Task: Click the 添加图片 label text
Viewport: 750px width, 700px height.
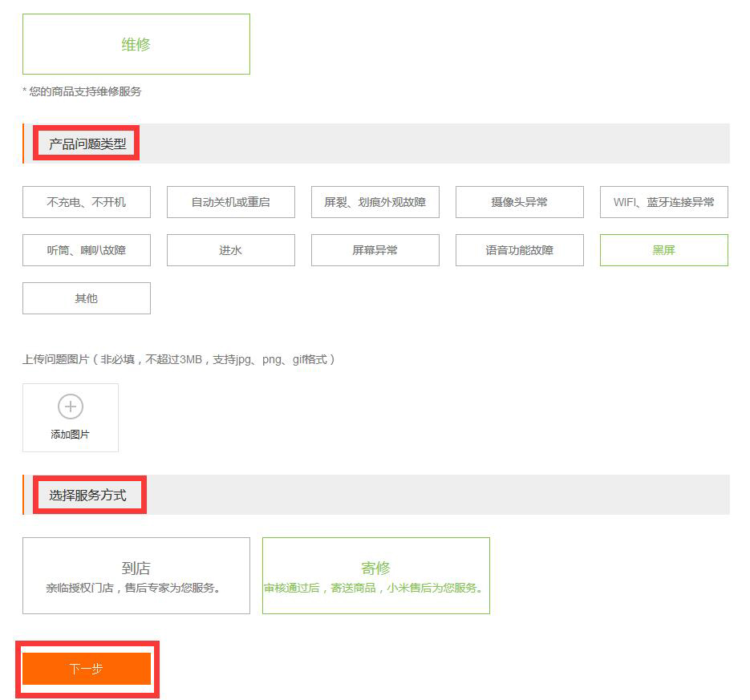Action: 71,435
